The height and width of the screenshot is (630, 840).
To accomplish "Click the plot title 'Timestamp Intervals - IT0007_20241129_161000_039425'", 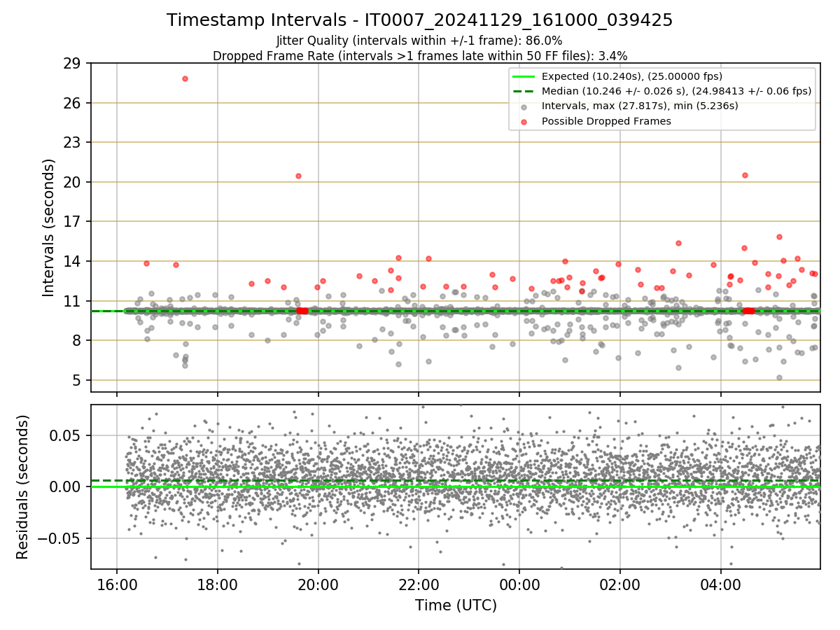I will pyautogui.click(x=419, y=21).
